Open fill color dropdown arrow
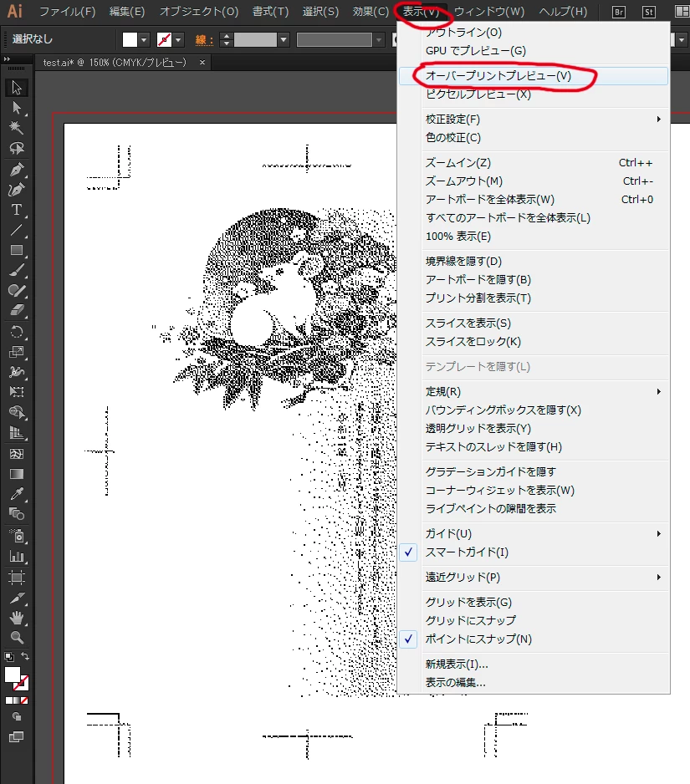 [x=144, y=39]
